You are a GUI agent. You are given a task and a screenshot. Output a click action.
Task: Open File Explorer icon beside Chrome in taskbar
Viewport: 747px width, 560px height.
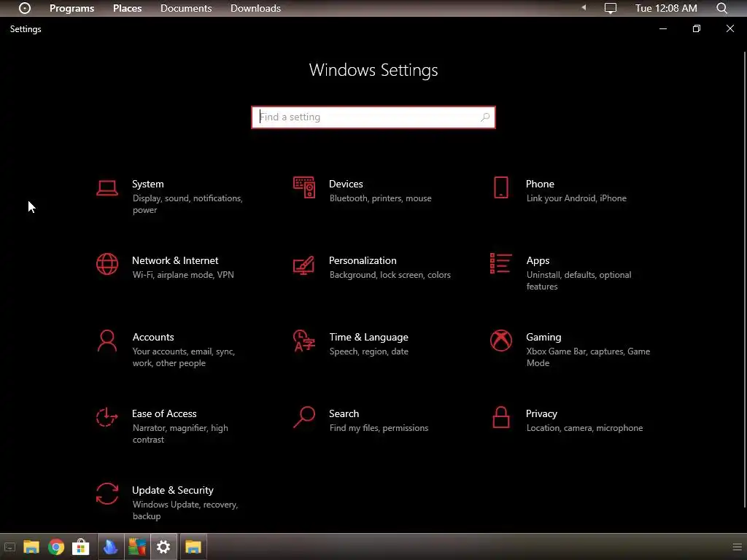click(x=31, y=547)
